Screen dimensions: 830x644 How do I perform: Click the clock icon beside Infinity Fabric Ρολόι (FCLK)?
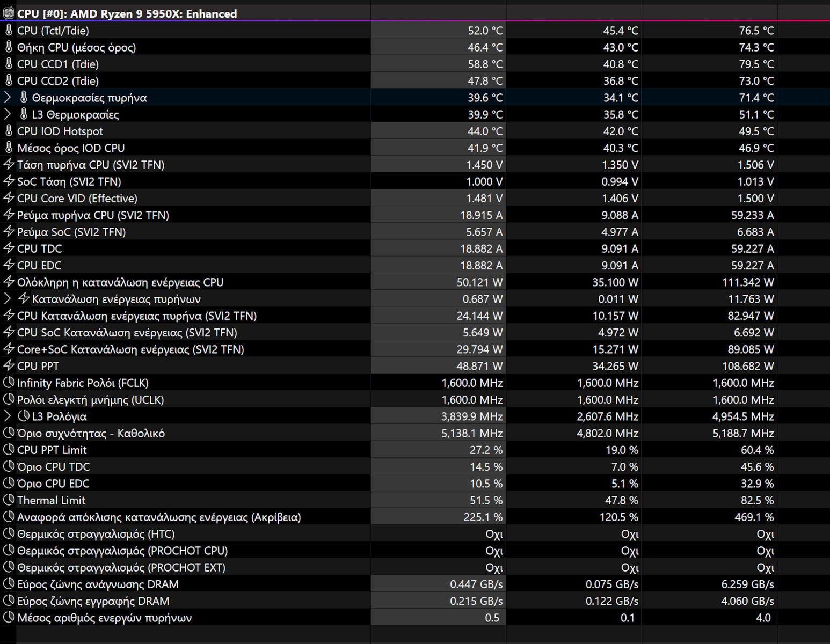tap(9, 383)
